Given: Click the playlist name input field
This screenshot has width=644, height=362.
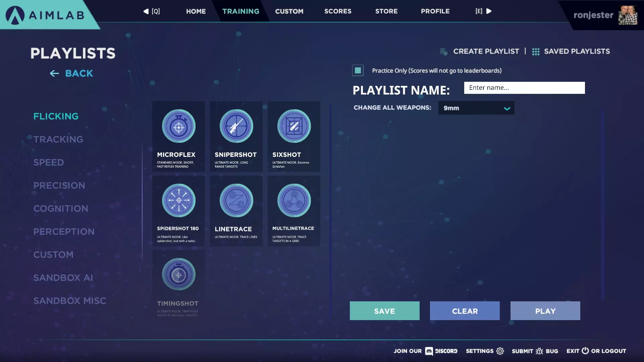Looking at the screenshot, I should coord(524,88).
